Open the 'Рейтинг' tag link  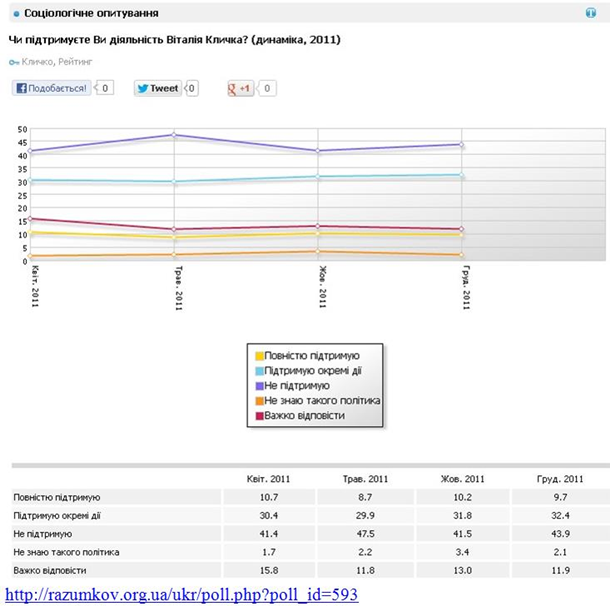(x=77, y=62)
